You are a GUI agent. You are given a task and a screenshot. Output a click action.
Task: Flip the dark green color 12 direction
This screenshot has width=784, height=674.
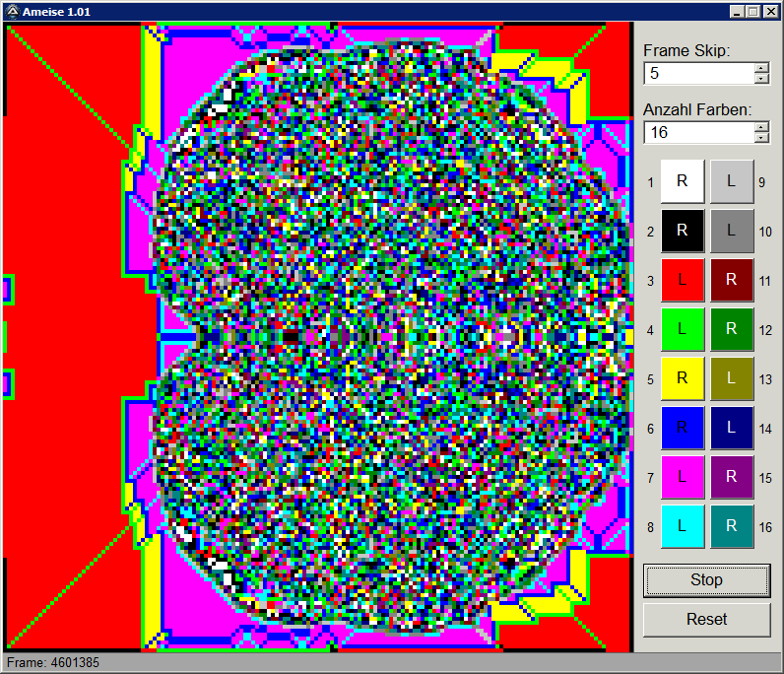(x=732, y=329)
